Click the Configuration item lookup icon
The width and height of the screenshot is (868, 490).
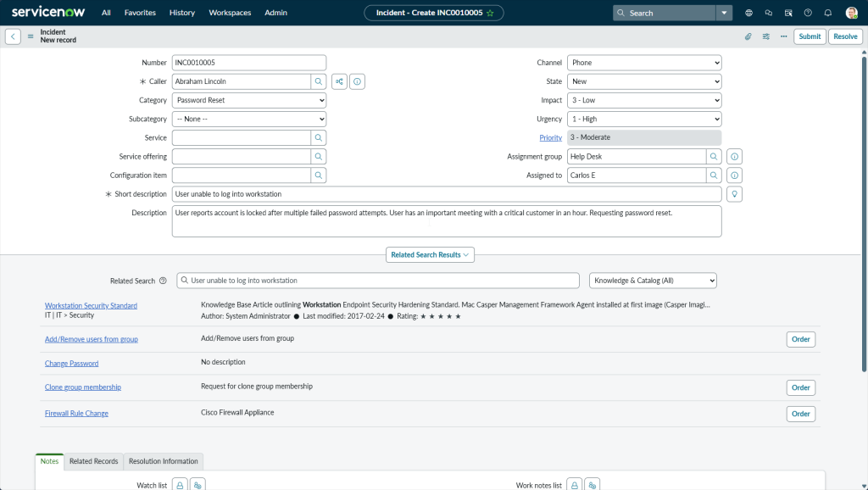tap(319, 175)
